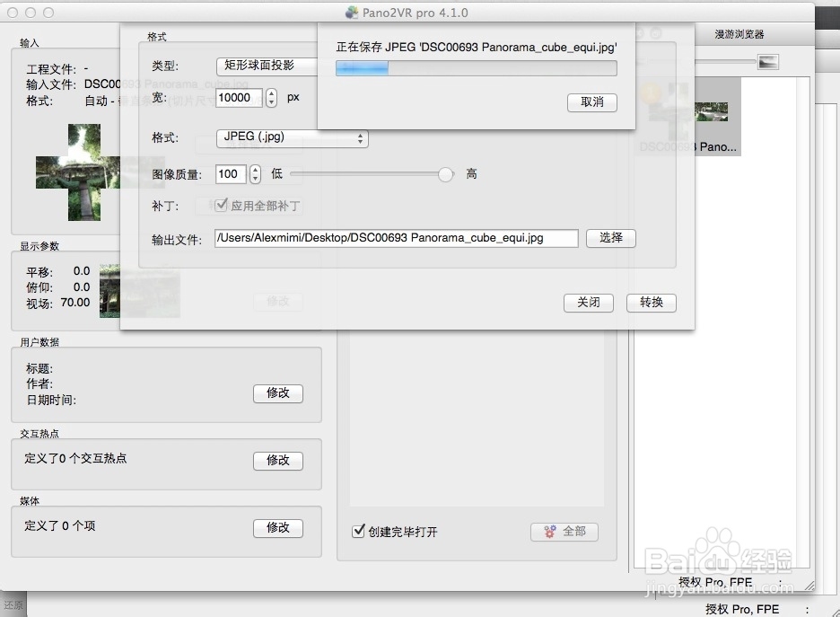Click the gear icon on the 全部 button
Image resolution: width=840 pixels, height=617 pixels.
pos(549,532)
